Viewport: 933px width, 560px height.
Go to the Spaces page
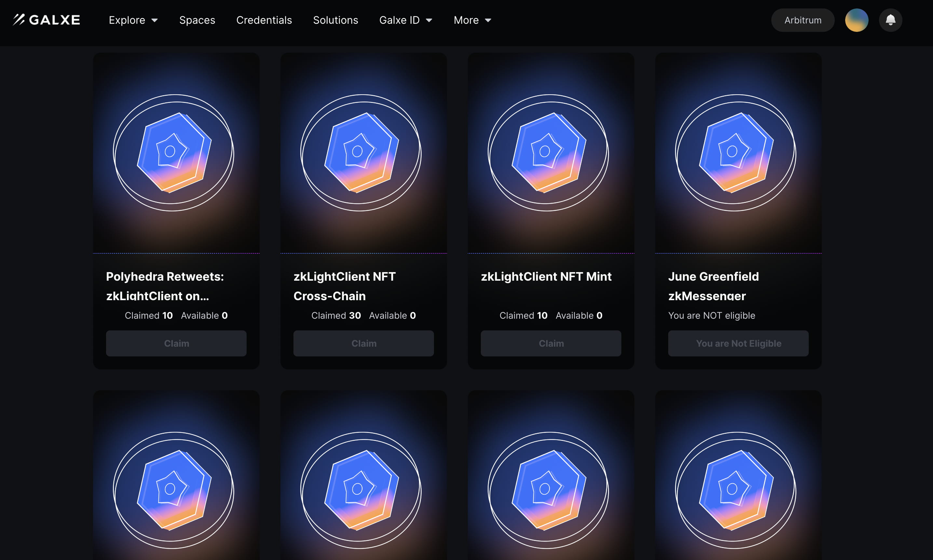(197, 20)
